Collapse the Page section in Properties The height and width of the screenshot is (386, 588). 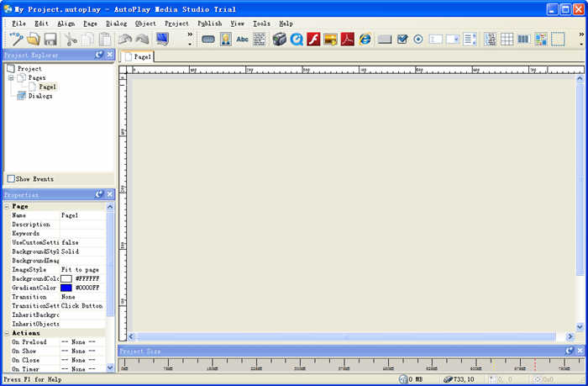click(7, 207)
